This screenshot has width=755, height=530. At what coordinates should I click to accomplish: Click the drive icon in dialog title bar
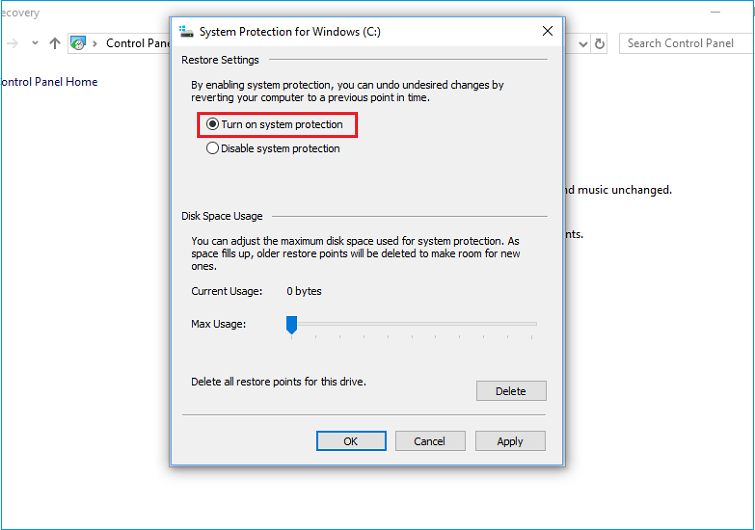[x=186, y=31]
